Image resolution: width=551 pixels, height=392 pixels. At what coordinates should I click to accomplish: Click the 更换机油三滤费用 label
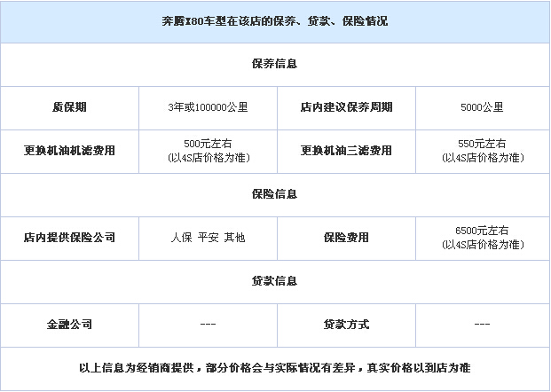pos(347,151)
